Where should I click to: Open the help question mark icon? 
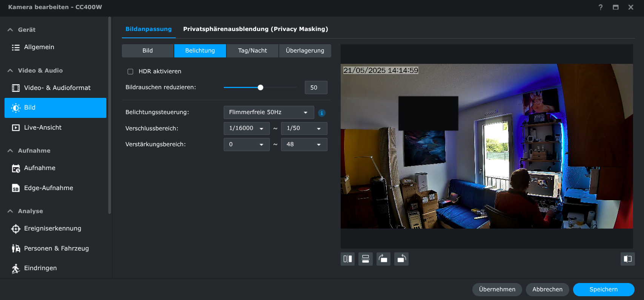click(600, 7)
